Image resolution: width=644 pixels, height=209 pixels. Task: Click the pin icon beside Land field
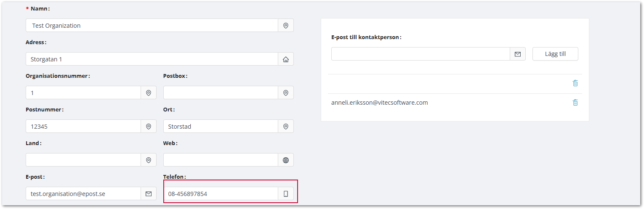[x=149, y=160]
